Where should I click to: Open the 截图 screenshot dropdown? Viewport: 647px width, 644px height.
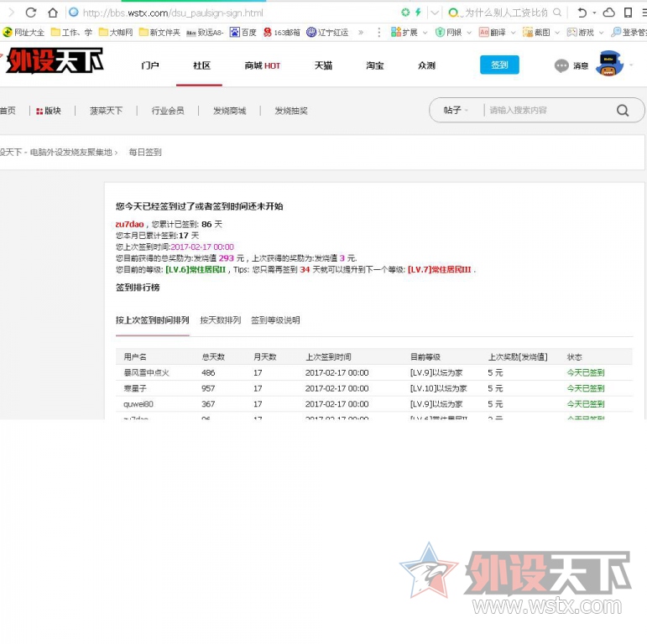(538, 33)
